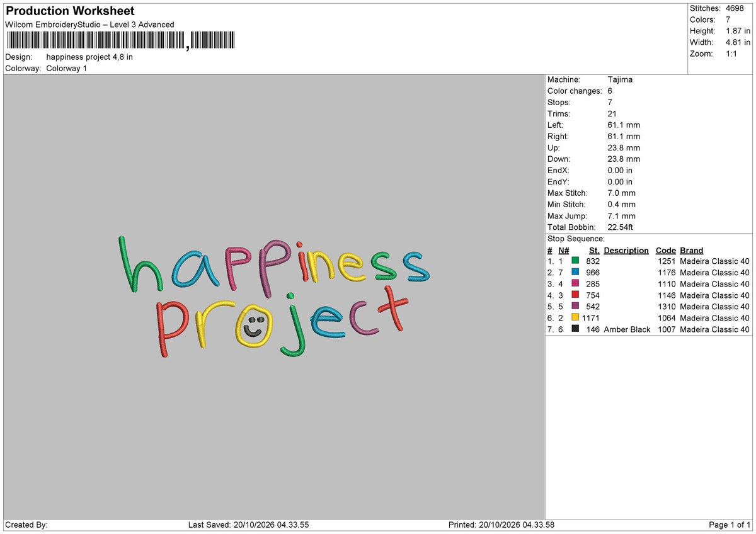Click the purple swatch for thread 1310
The height and width of the screenshot is (534, 756).
click(575, 306)
